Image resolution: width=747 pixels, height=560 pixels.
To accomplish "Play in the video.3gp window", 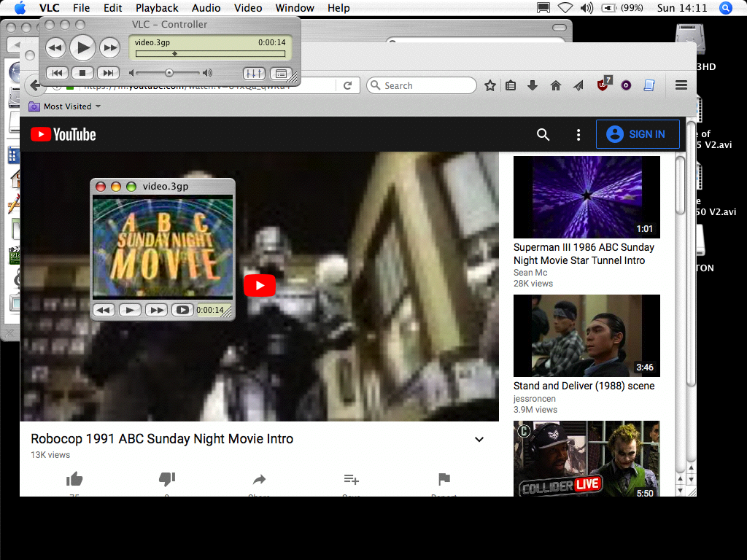I will point(130,310).
